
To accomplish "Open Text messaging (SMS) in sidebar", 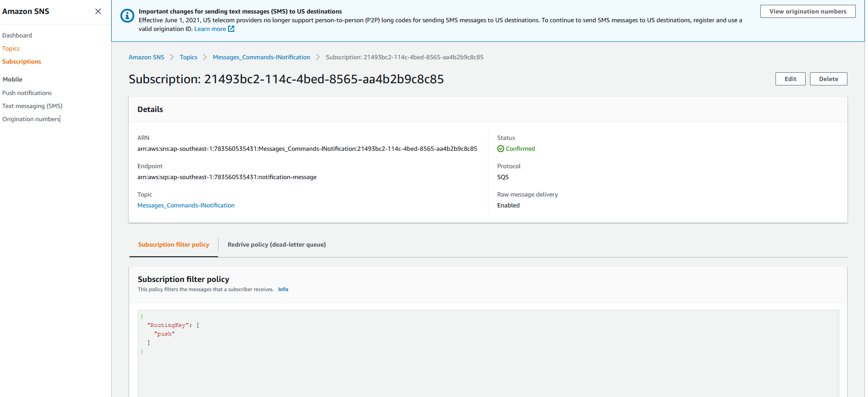I will 32,106.
